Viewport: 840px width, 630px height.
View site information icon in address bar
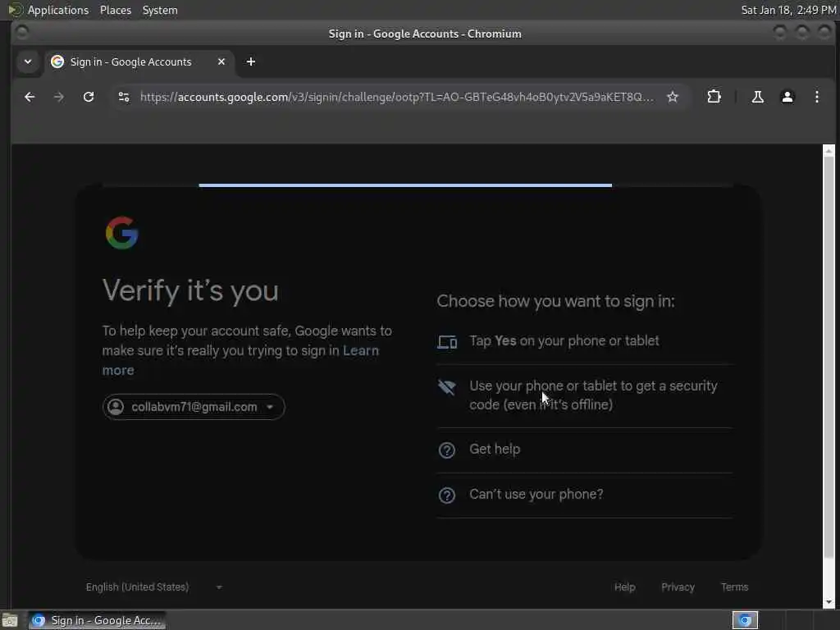point(124,97)
